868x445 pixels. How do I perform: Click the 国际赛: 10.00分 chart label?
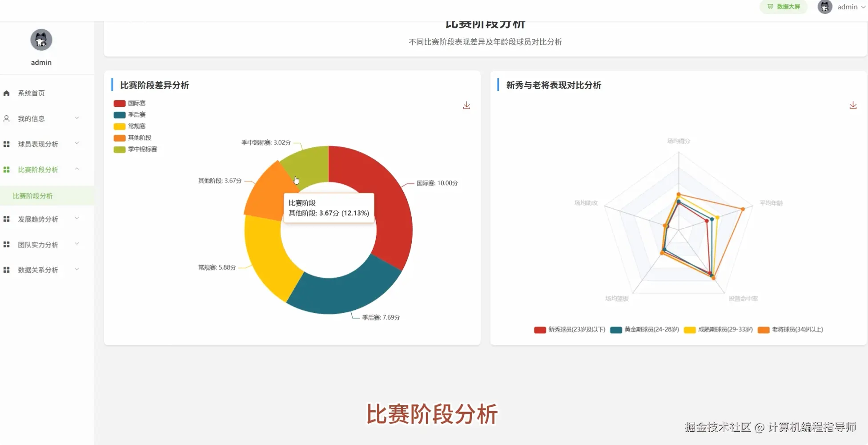[x=437, y=183]
